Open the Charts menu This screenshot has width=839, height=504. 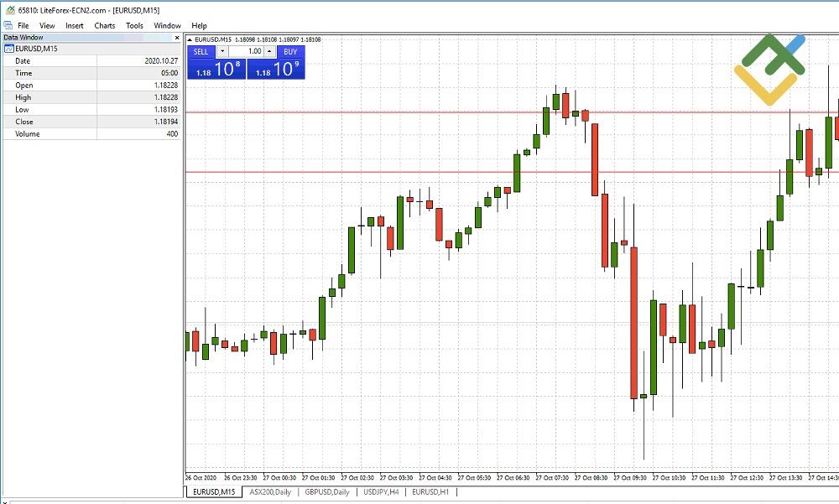point(104,25)
